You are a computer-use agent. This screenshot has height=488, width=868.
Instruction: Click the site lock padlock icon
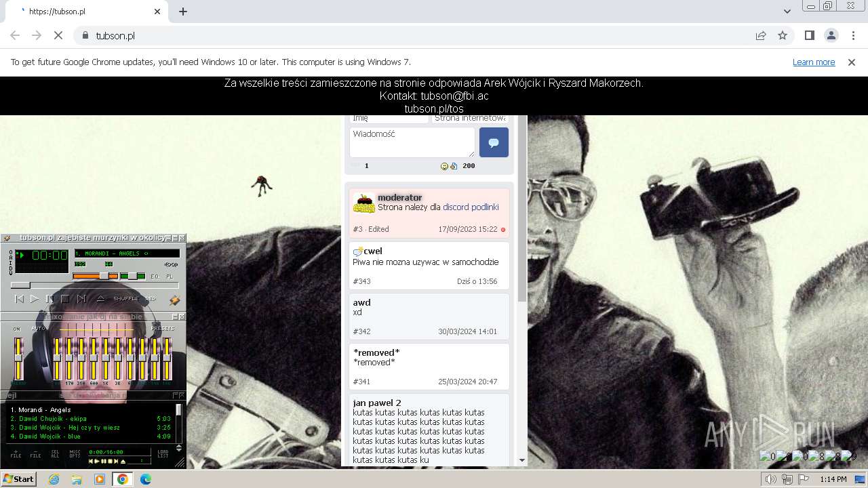click(x=85, y=35)
